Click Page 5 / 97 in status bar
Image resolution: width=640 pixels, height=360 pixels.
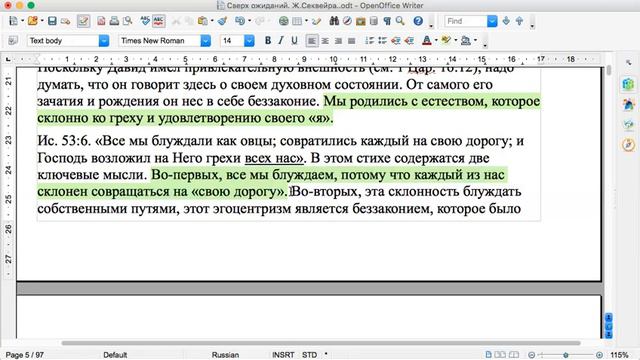pos(25,355)
